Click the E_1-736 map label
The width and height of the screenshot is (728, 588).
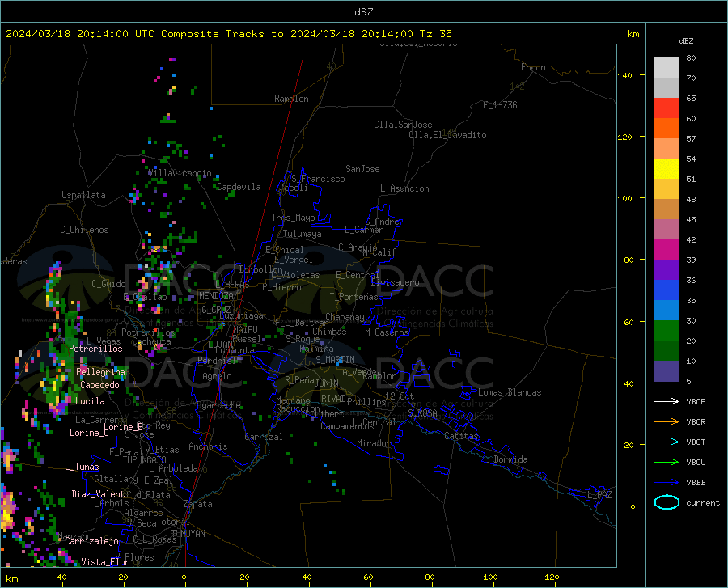[x=500, y=105]
